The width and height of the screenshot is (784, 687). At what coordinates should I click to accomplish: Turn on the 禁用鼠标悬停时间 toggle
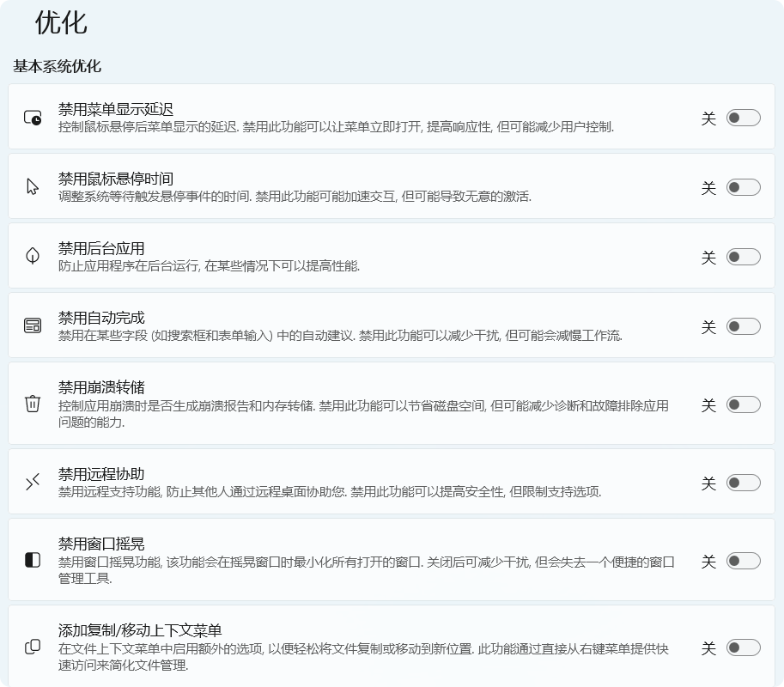point(743,187)
